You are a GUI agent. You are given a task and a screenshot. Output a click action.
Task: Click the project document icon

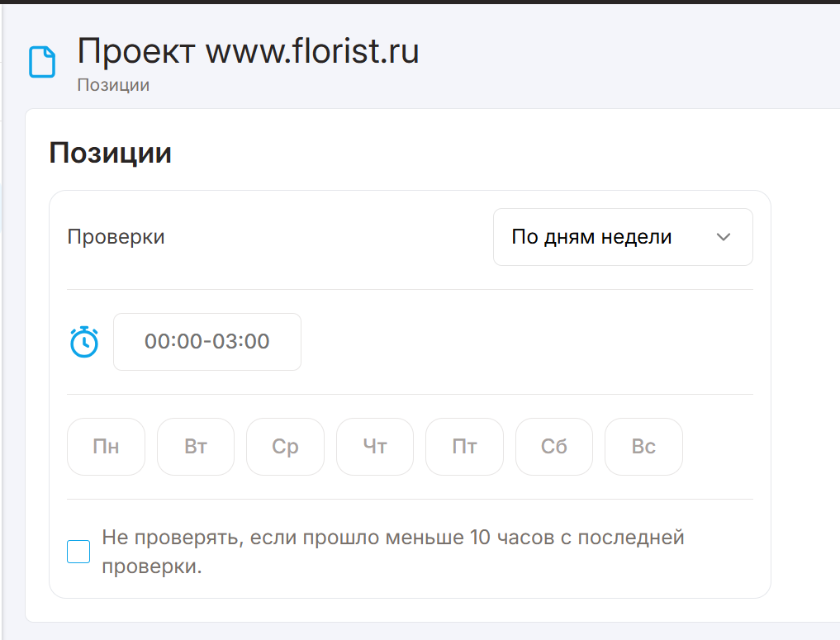[x=42, y=62]
